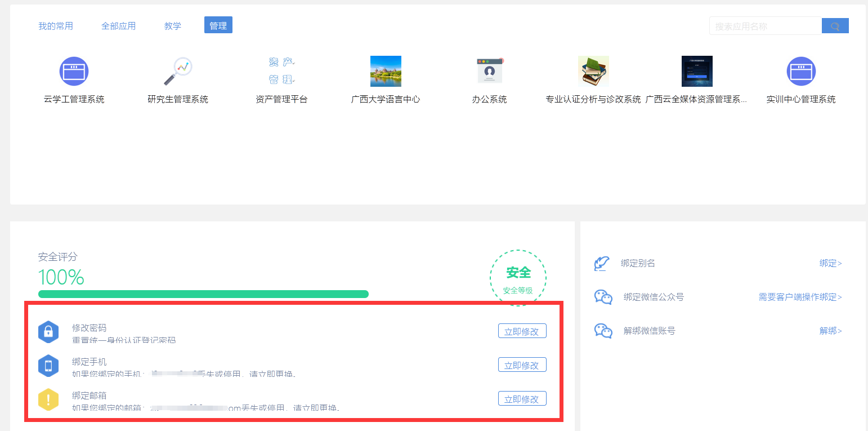Click the search magnifier button
Screen dimensions: 868x431
(x=835, y=26)
